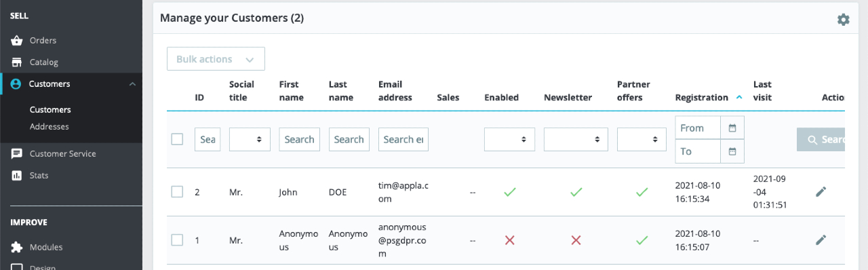Image resolution: width=868 pixels, height=270 pixels.
Task: Click the Stats bar chart icon
Action: pyautogui.click(x=17, y=175)
